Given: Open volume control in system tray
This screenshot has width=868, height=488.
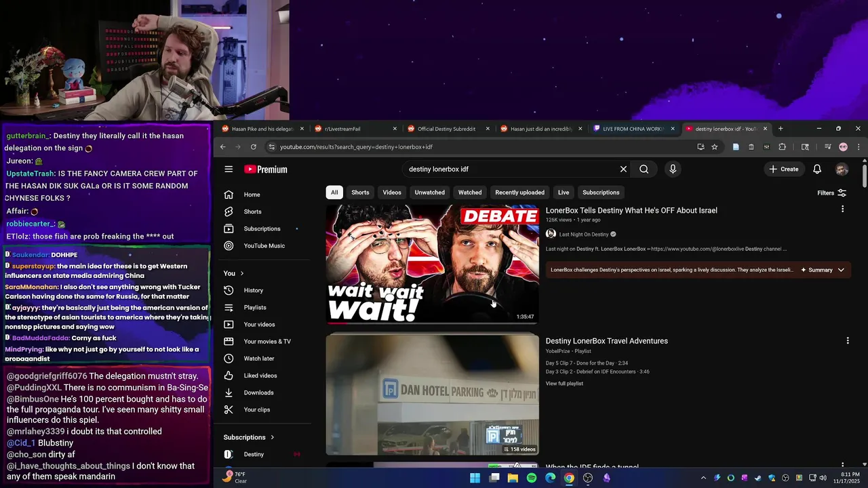Looking at the screenshot, I should 823,478.
